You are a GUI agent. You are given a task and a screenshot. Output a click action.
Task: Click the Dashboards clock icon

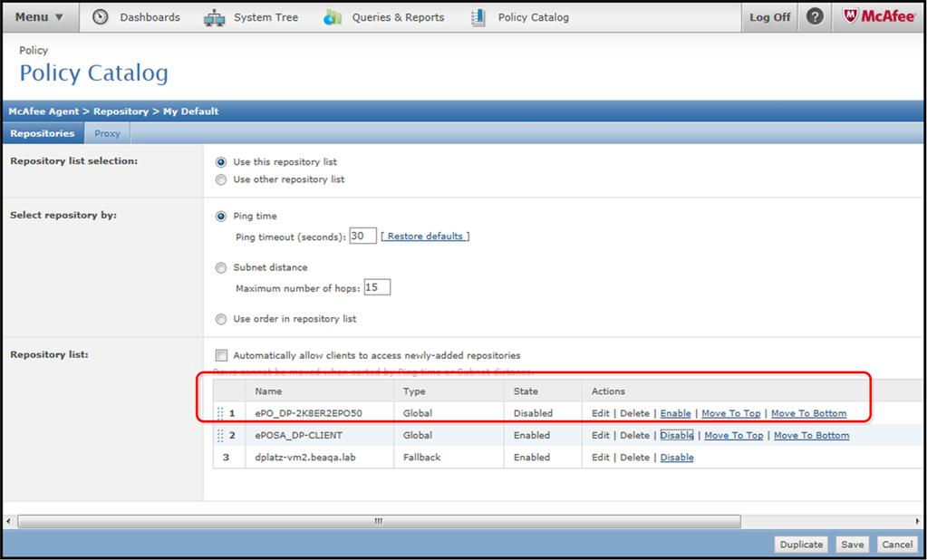pyautogui.click(x=101, y=17)
